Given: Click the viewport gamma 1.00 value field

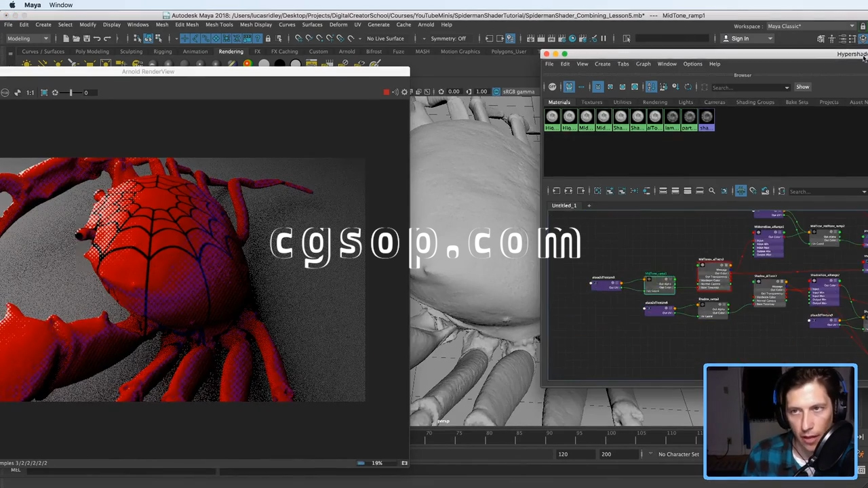Looking at the screenshot, I should (481, 91).
